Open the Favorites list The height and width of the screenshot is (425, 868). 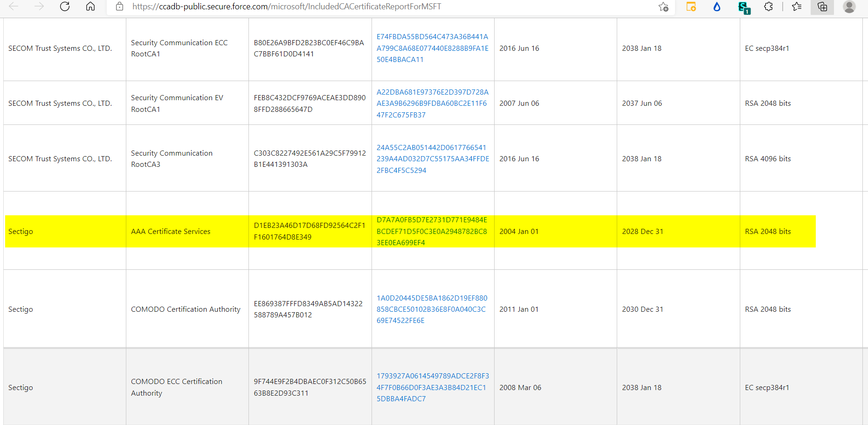point(797,7)
